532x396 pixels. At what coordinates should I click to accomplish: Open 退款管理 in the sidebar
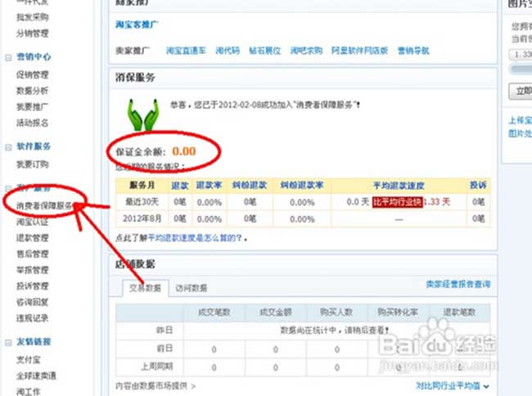click(33, 237)
